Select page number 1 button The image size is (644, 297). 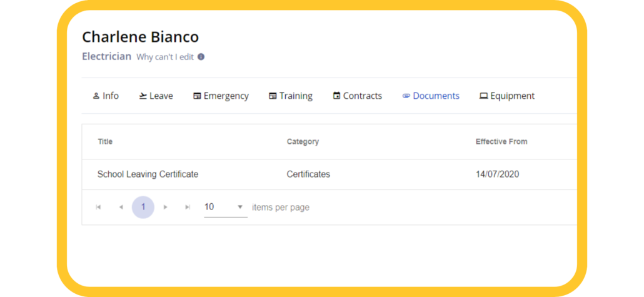click(x=143, y=207)
